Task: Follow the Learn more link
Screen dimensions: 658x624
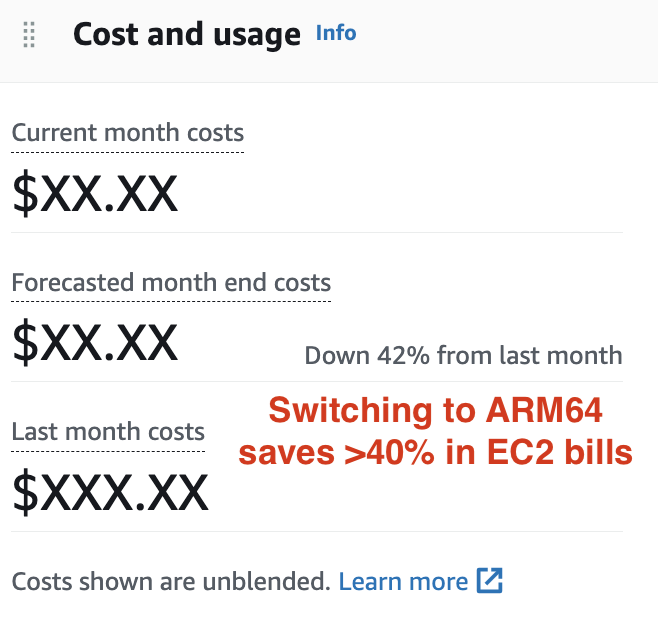Action: click(x=403, y=581)
